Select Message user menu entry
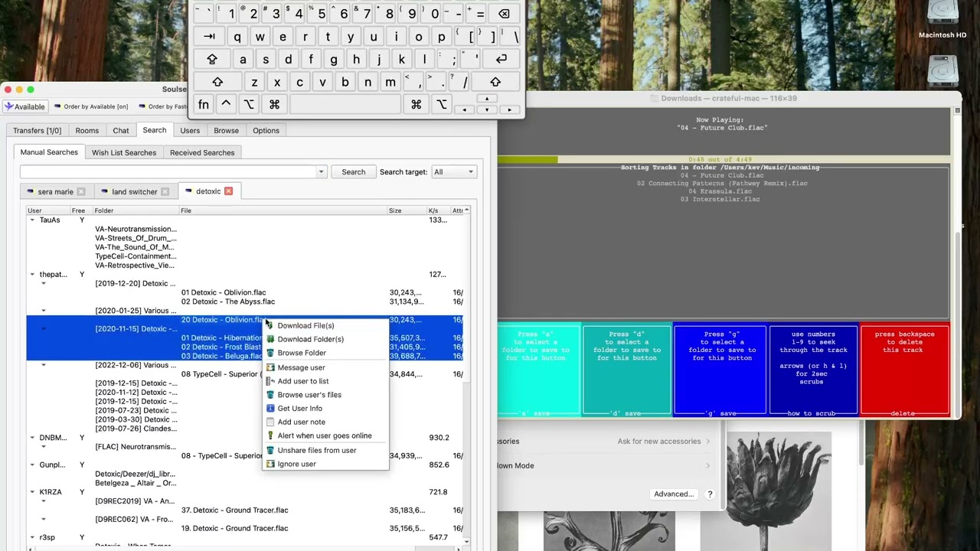 pos(325,367)
